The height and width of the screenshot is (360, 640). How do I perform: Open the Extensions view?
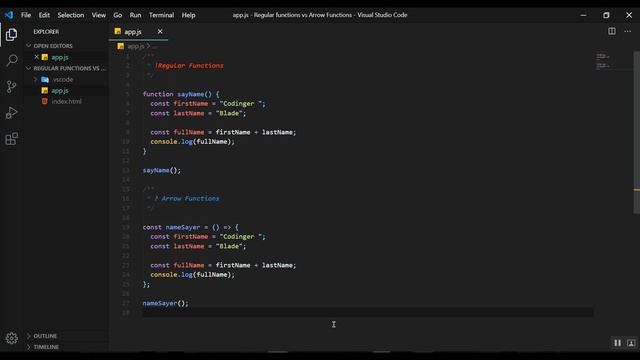(x=11, y=139)
